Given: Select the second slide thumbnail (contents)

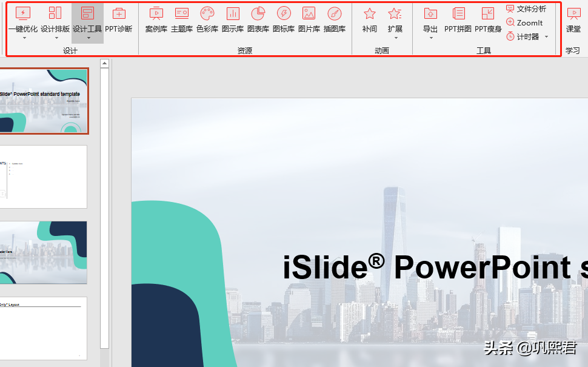Looking at the screenshot, I should [x=44, y=177].
